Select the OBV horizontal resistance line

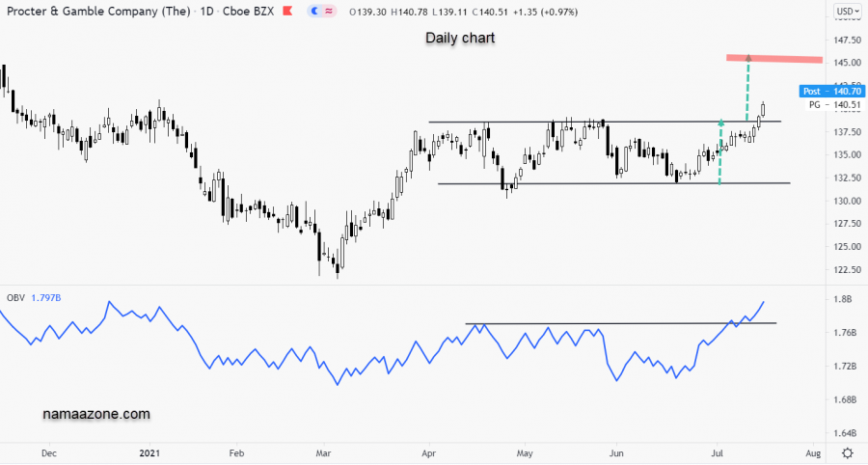[617, 323]
